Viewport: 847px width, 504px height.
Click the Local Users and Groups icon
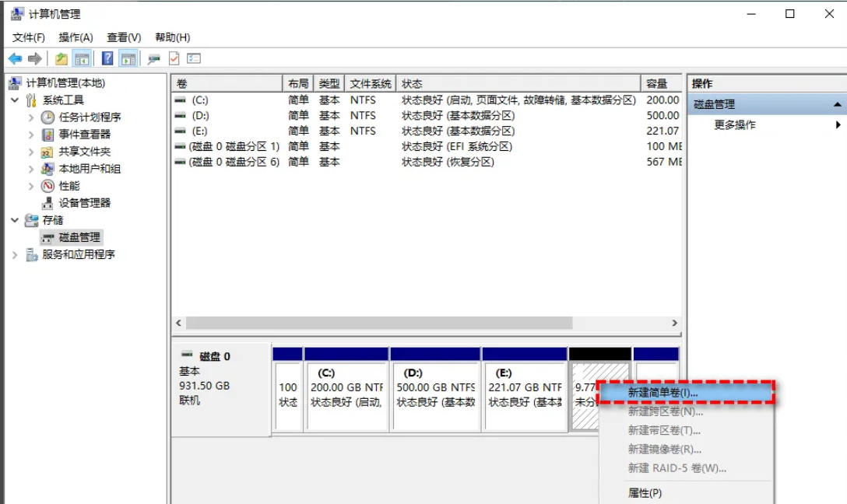tap(47, 169)
